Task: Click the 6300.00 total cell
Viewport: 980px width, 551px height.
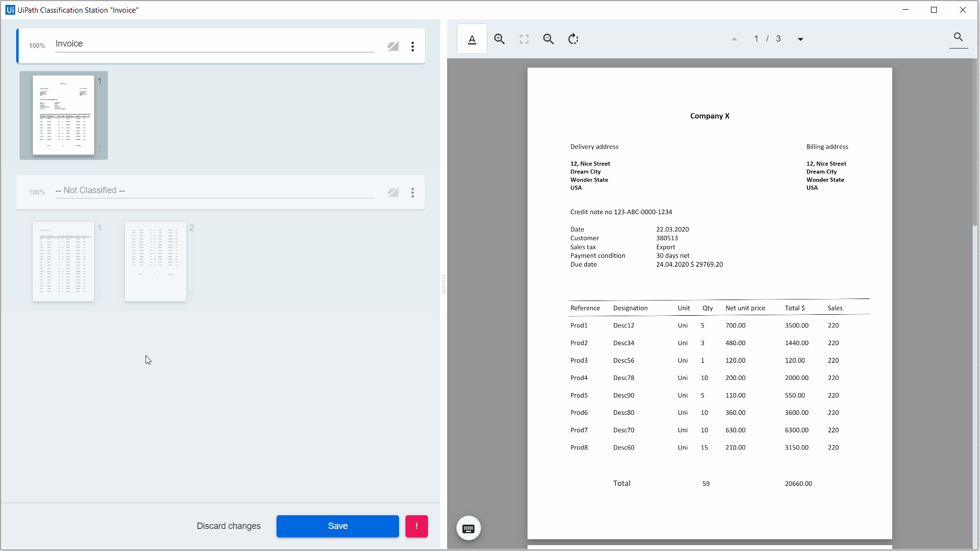Action: pos(797,430)
